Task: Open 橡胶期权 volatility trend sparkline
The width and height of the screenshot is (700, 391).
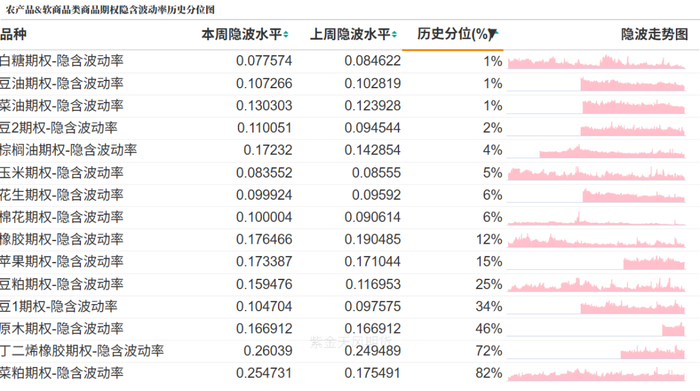Action: (x=596, y=240)
